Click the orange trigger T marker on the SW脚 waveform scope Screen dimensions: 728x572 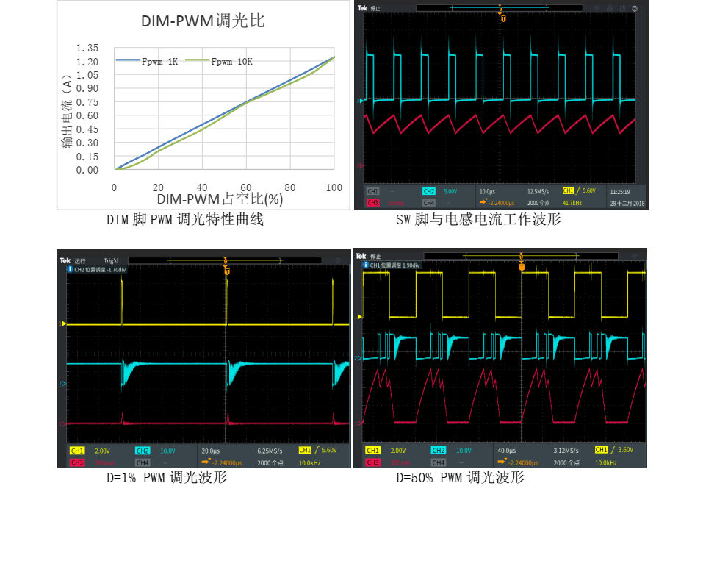click(503, 18)
